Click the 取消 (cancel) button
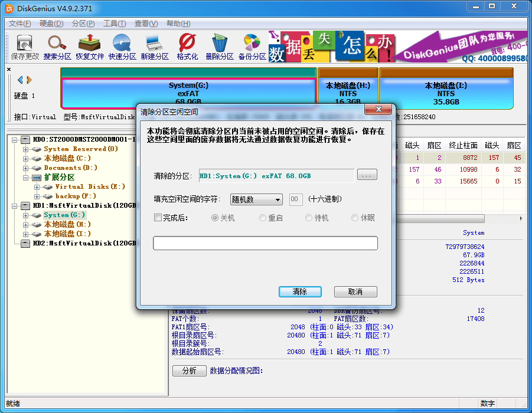The image size is (532, 413). click(355, 291)
